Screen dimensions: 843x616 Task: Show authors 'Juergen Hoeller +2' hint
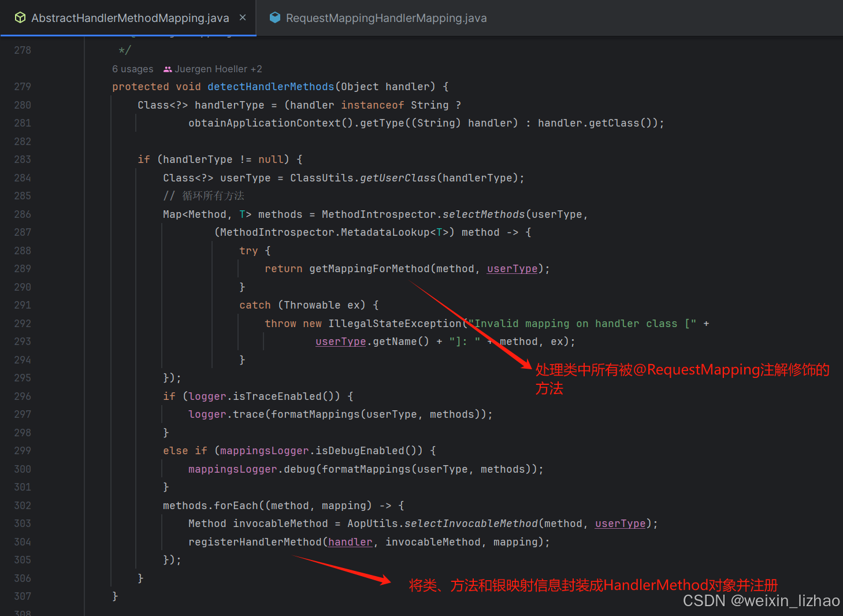pyautogui.click(x=218, y=69)
